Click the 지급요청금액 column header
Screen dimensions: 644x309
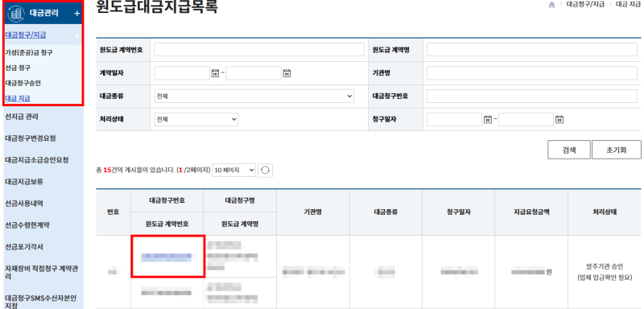tap(531, 212)
